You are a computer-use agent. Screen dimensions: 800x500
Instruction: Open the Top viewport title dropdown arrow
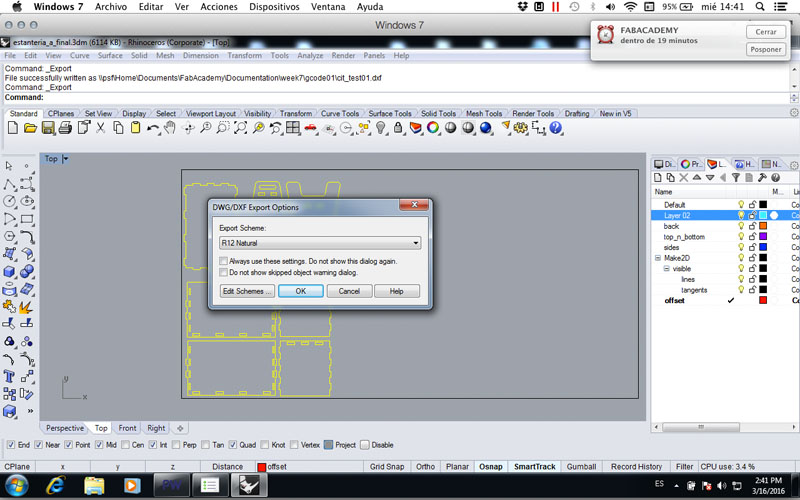coord(65,159)
